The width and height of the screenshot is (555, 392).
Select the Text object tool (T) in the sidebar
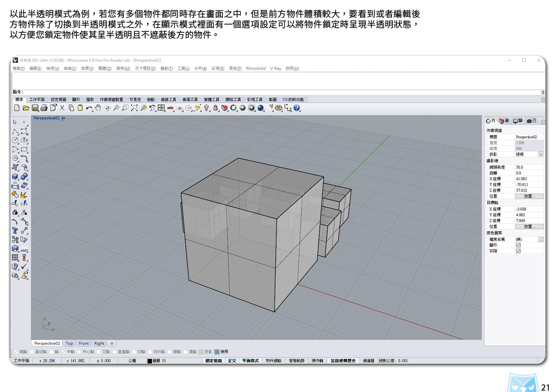[x=15, y=231]
